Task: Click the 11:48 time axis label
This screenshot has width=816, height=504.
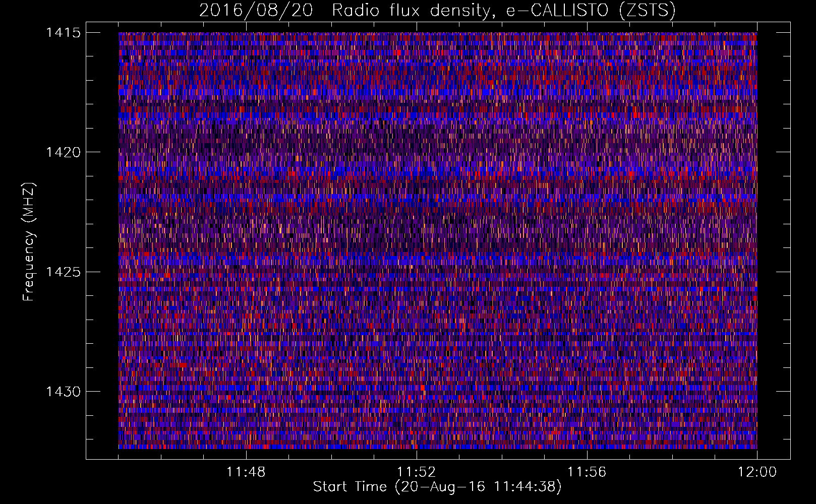Action: (x=246, y=472)
